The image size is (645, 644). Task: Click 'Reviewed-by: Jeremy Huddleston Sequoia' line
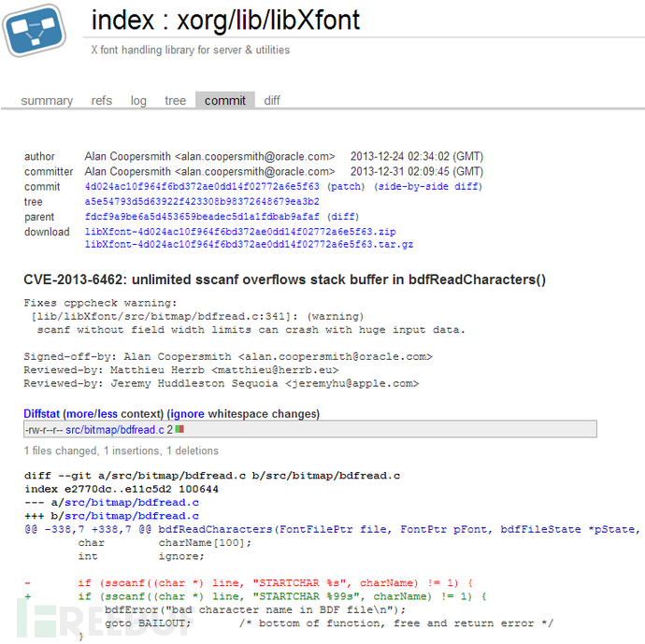pos(222,383)
